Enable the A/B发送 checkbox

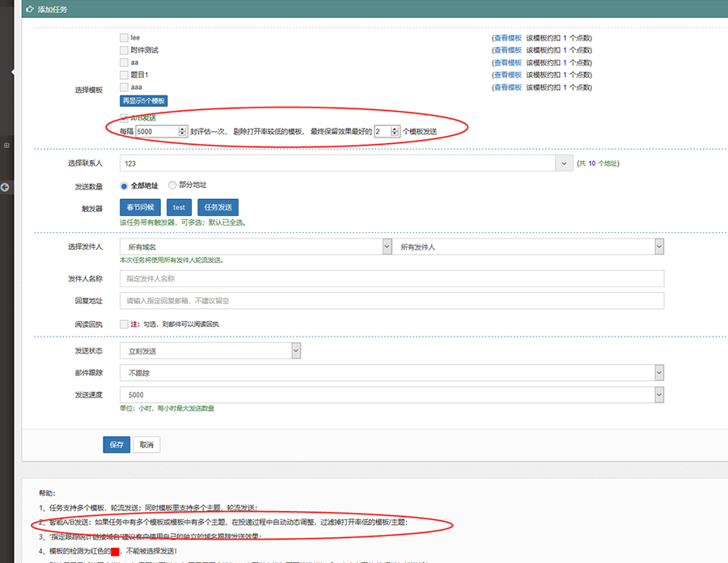[x=124, y=117]
